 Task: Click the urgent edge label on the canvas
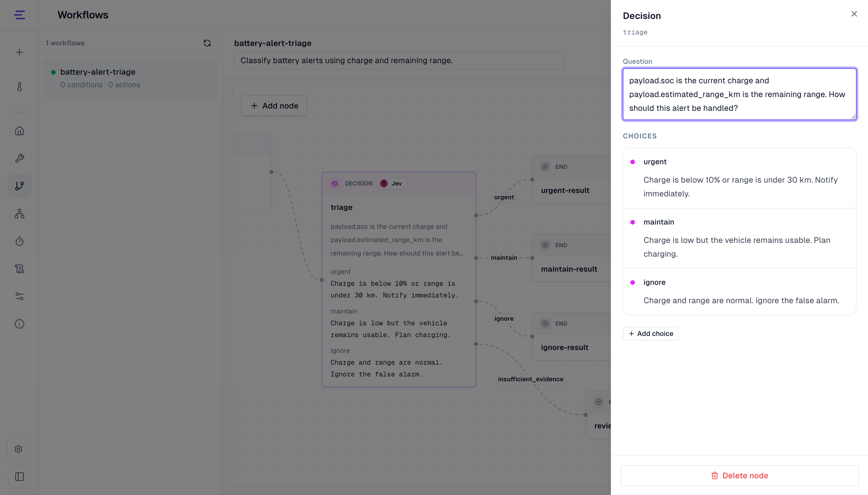(504, 197)
